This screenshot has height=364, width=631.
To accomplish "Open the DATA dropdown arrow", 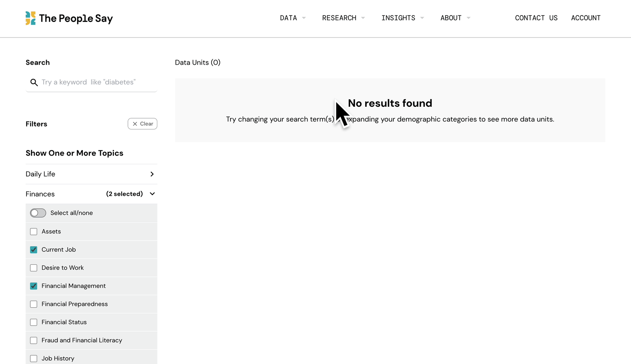I will 304,18.
